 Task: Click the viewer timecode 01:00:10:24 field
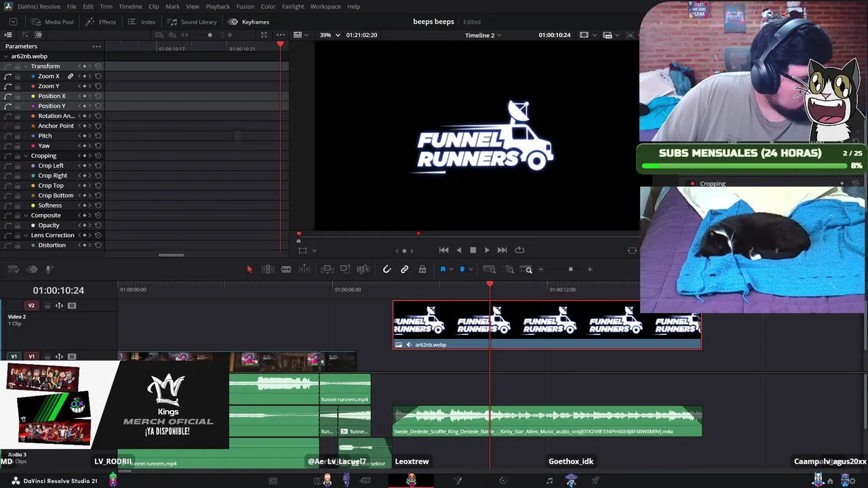[x=555, y=35]
